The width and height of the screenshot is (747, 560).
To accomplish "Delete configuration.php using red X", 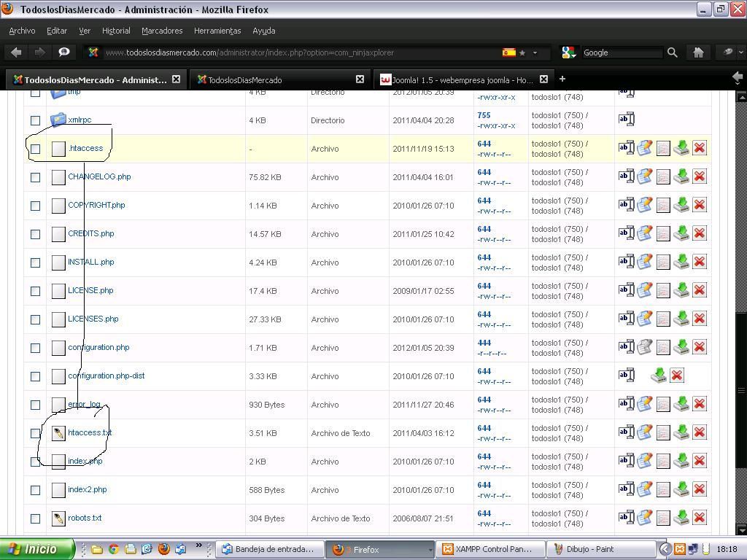I will pos(700,347).
